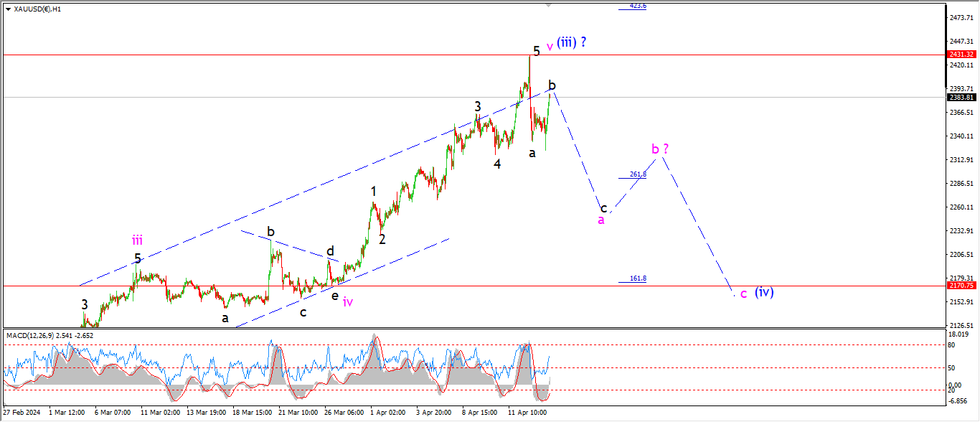
Task: Click the 2473.71 value on price scale
Action: [x=961, y=17]
